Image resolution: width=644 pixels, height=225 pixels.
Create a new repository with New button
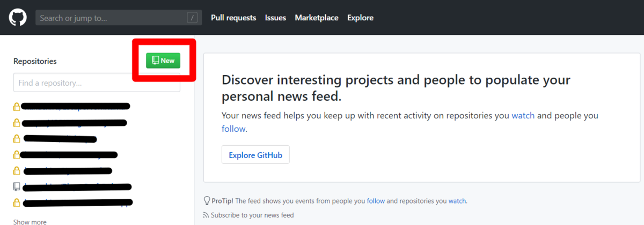click(163, 61)
